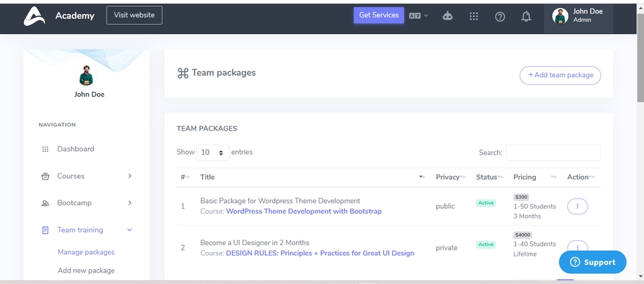Open the help question mark icon
The height and width of the screenshot is (284, 644).
(x=499, y=16)
